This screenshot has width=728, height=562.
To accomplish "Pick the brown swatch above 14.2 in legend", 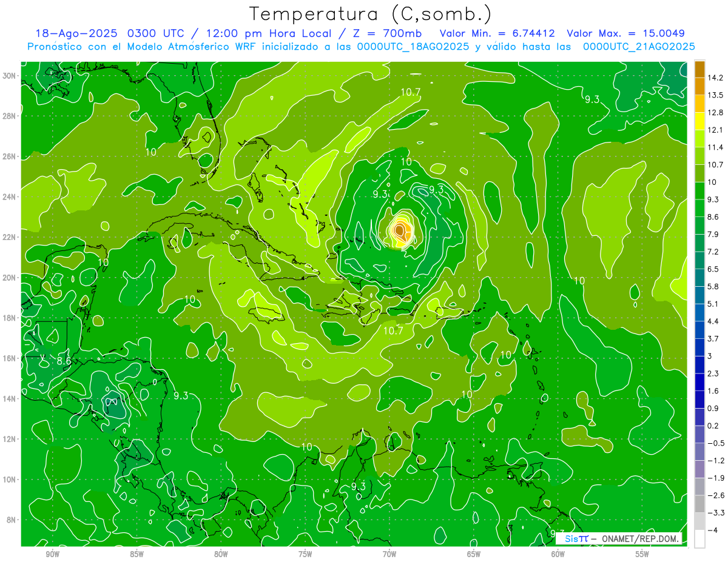I will (x=699, y=69).
